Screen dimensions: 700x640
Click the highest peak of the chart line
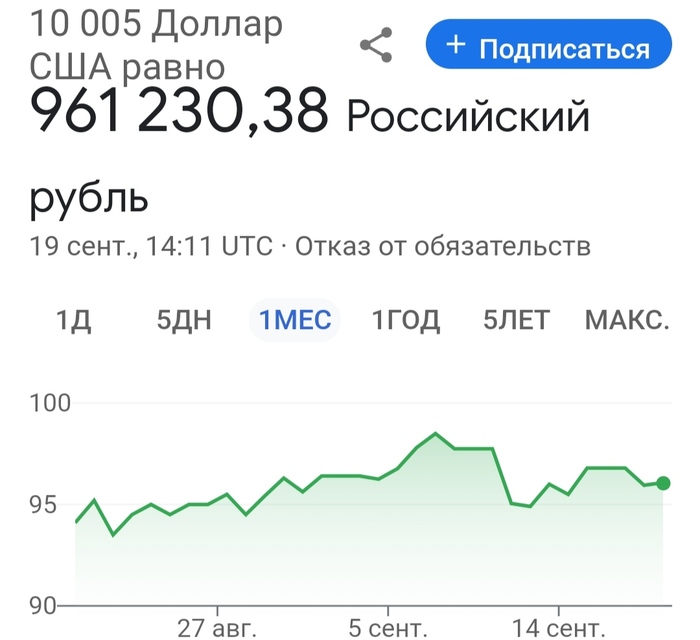(x=436, y=434)
